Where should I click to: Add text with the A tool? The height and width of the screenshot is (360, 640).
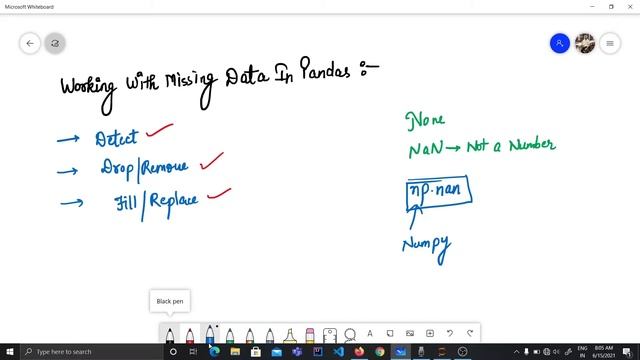tap(370, 333)
